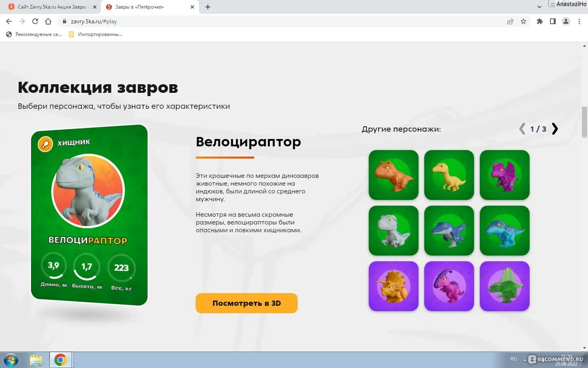This screenshot has height=368, width=588.
Task: Open the Chrome profile avatar
Action: [x=566, y=21]
